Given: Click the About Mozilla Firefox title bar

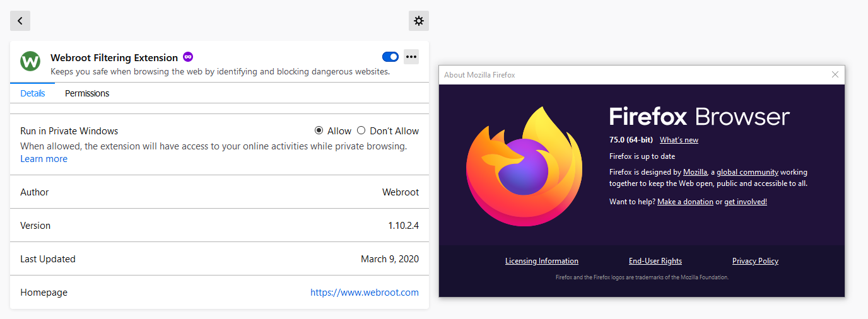Looking at the screenshot, I should click(x=642, y=74).
